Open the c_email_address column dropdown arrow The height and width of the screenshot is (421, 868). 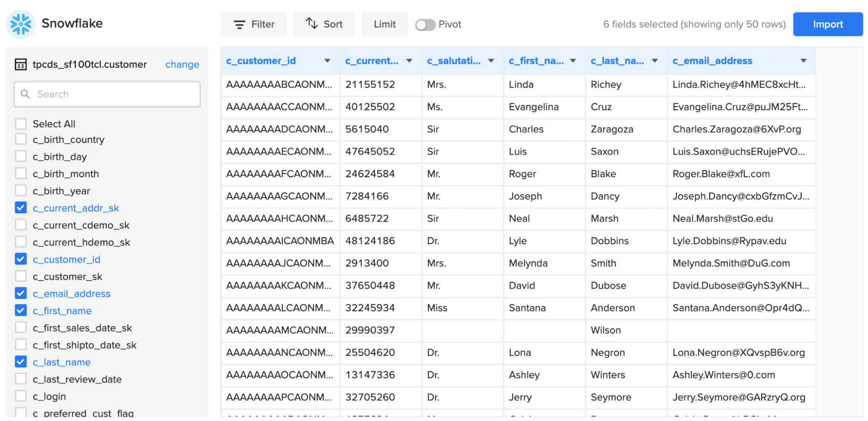click(x=804, y=61)
